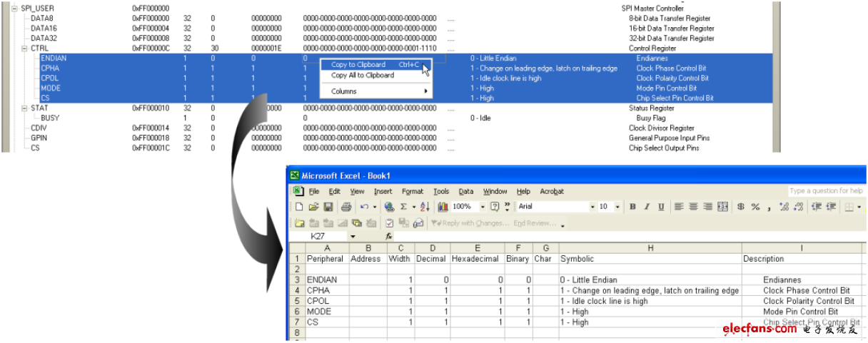Toggle Italic formatting button
Image resolution: width=868 pixels, height=343 pixels.
647,207
